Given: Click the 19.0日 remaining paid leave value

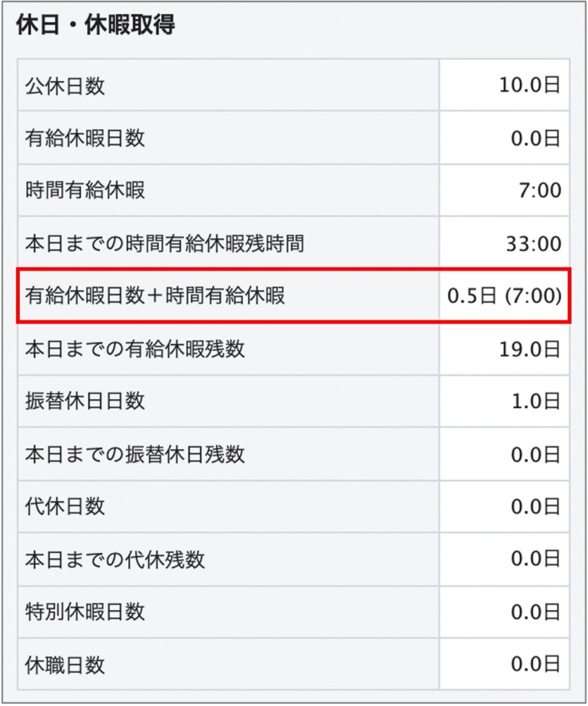Looking at the screenshot, I should (529, 349).
